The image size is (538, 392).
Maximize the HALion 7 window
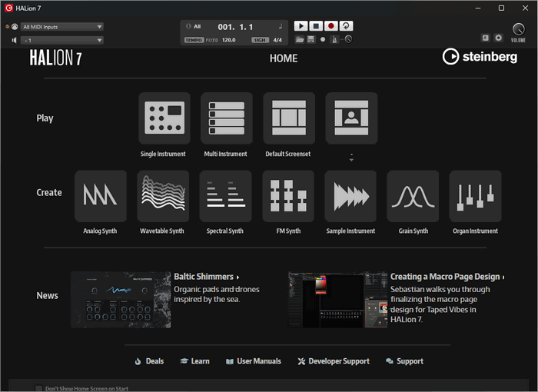pyautogui.click(x=501, y=8)
